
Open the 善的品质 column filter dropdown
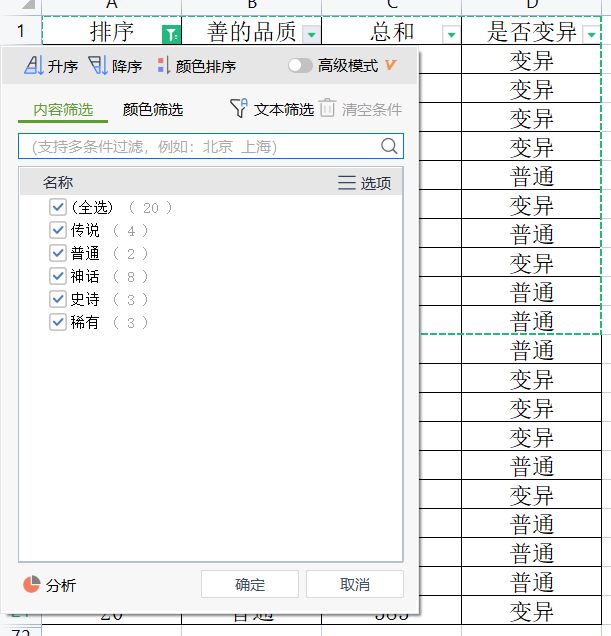pyautogui.click(x=312, y=34)
